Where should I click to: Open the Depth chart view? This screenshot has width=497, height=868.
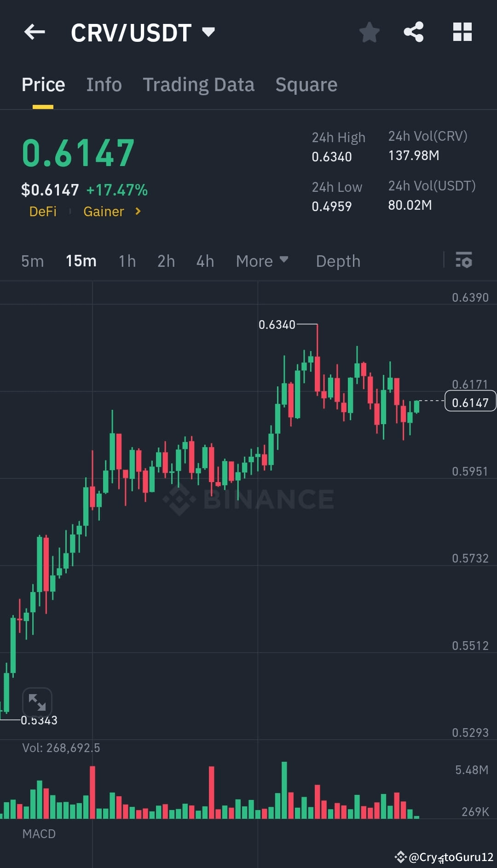point(338,261)
